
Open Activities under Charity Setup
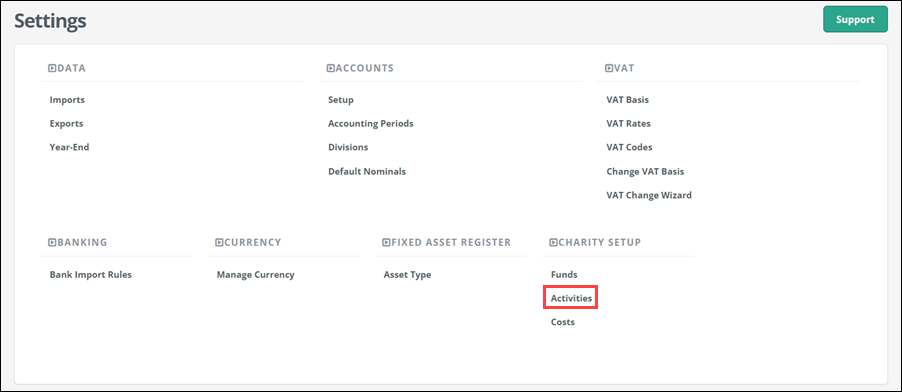click(571, 298)
